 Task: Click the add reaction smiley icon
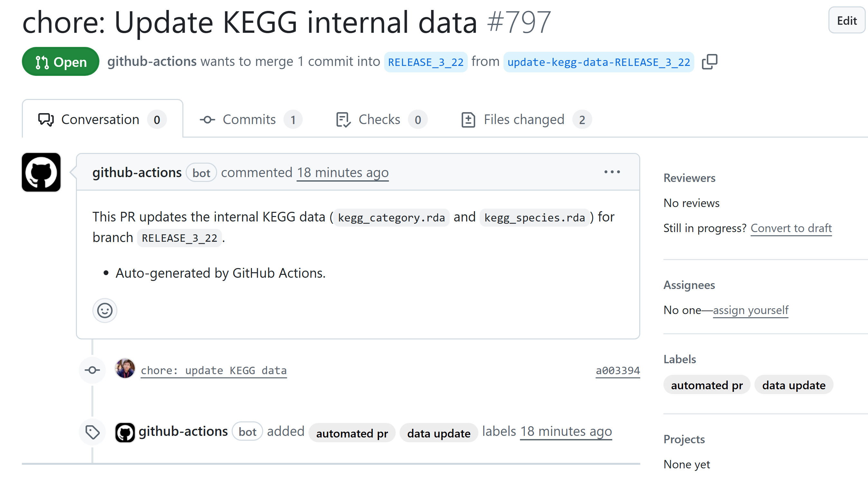pyautogui.click(x=105, y=310)
